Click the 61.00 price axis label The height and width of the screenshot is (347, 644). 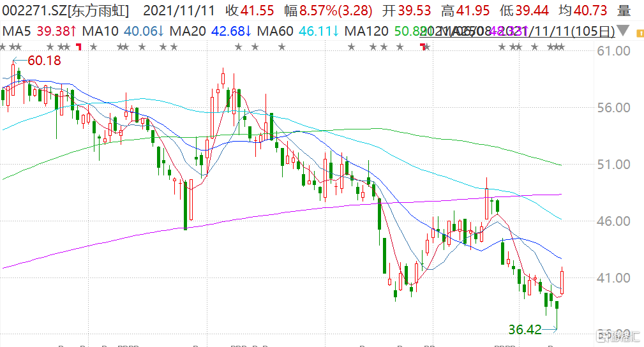pyautogui.click(x=613, y=51)
